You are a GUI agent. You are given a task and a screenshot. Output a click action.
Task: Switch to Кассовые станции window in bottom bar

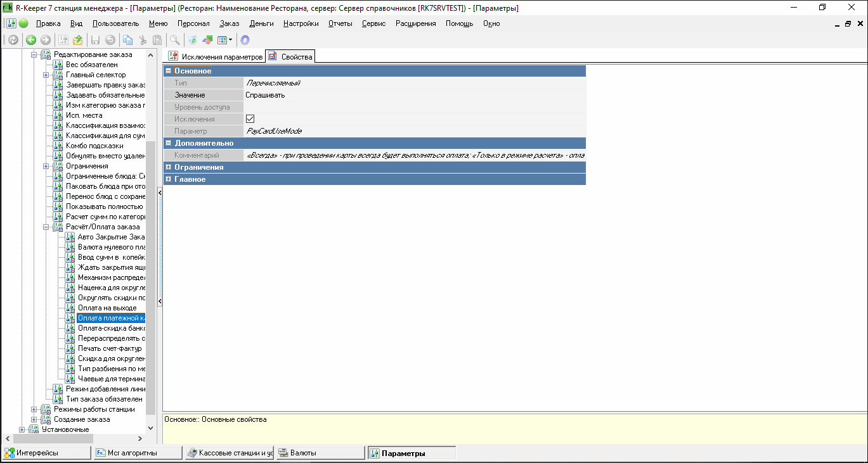point(230,453)
